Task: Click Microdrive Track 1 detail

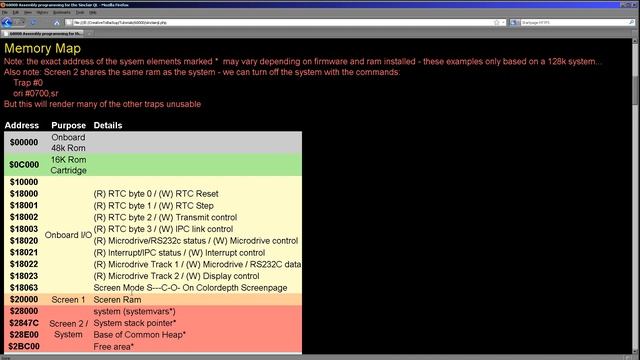Action: point(198,264)
